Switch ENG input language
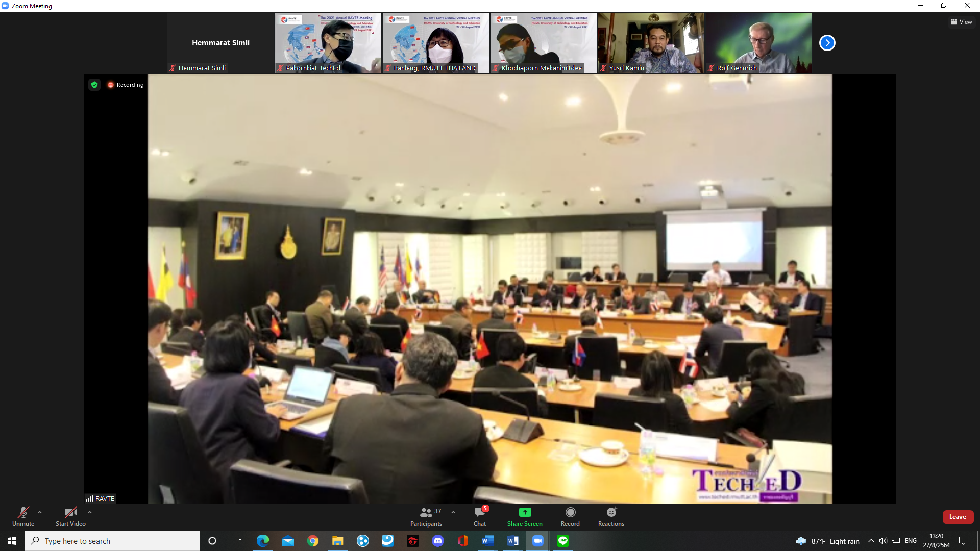 coord(911,541)
